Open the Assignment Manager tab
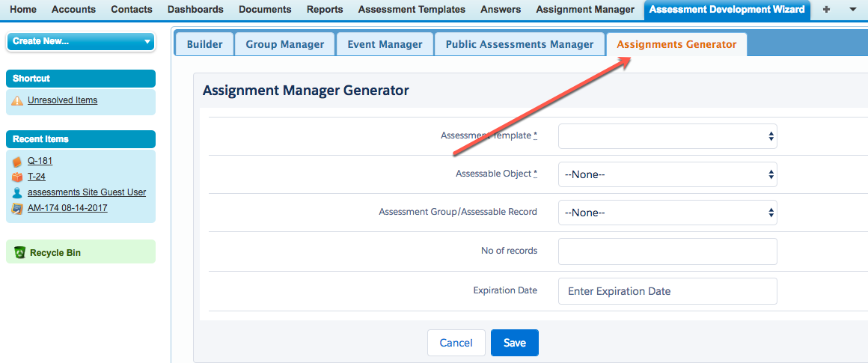The height and width of the screenshot is (363, 868). (586, 10)
